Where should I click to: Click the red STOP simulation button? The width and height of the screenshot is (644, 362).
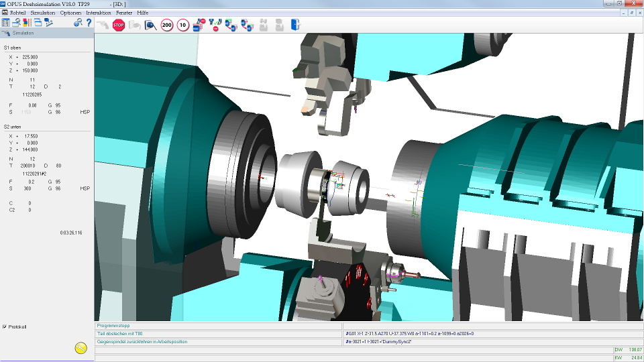click(x=119, y=25)
